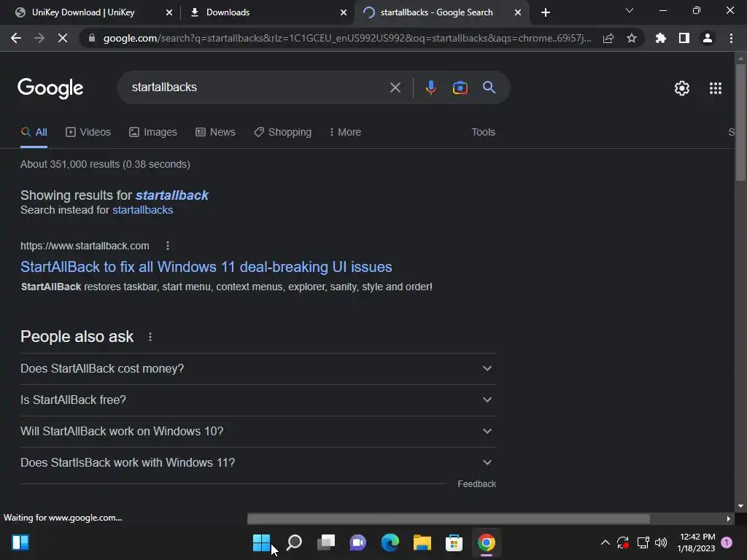Open Microsoft Store from taskbar
Screen dimensions: 747x560
click(x=454, y=542)
